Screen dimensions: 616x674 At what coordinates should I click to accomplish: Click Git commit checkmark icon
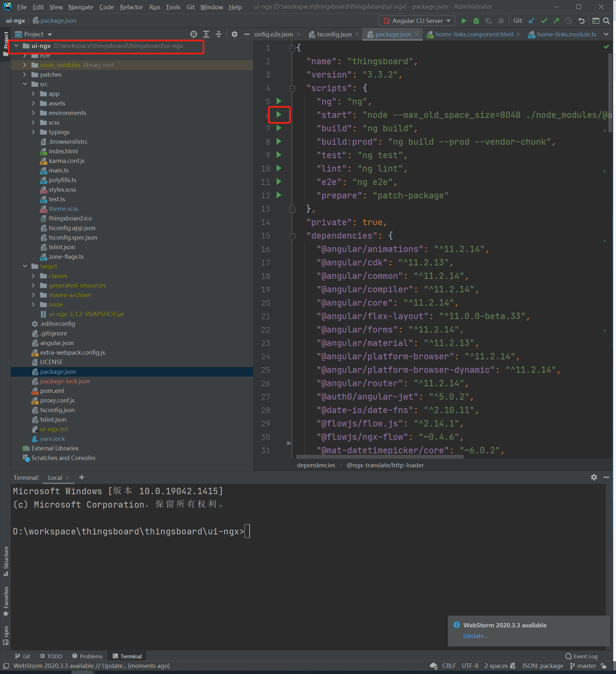544,21
